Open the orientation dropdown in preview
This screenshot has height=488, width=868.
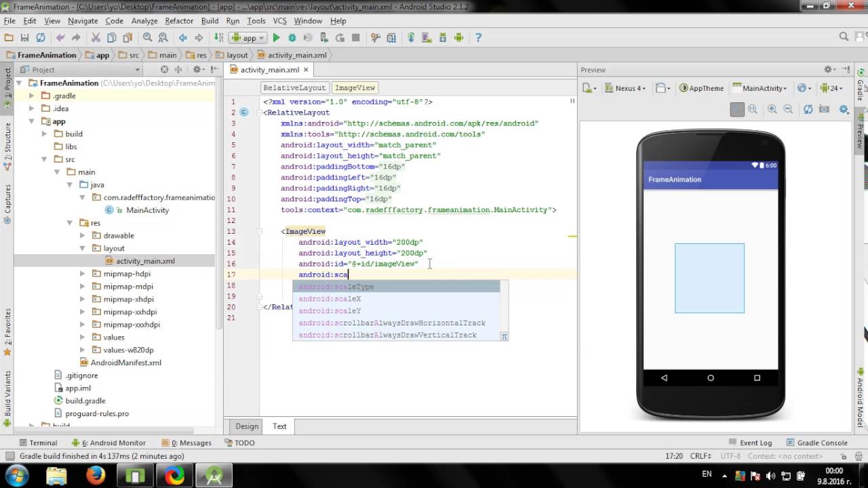pyautogui.click(x=663, y=88)
